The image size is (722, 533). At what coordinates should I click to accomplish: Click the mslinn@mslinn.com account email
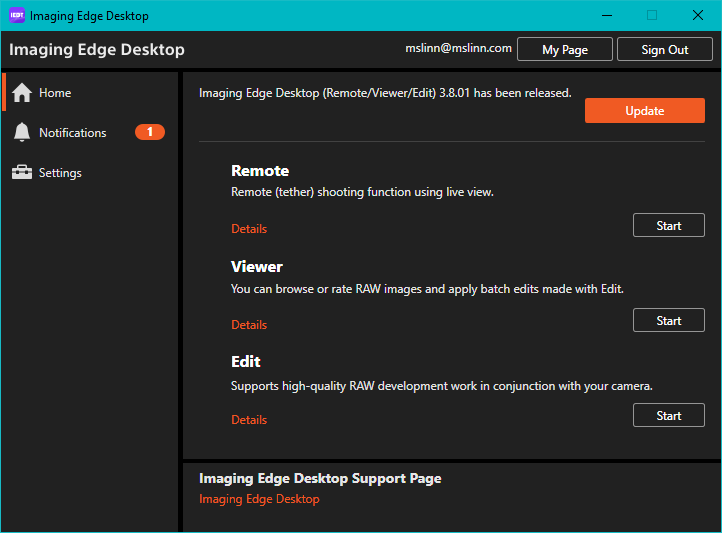click(458, 48)
